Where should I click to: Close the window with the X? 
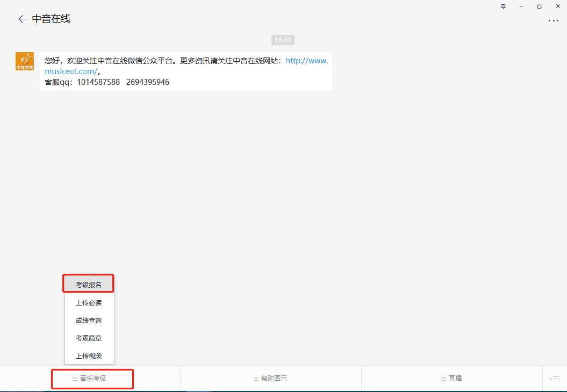[x=558, y=6]
